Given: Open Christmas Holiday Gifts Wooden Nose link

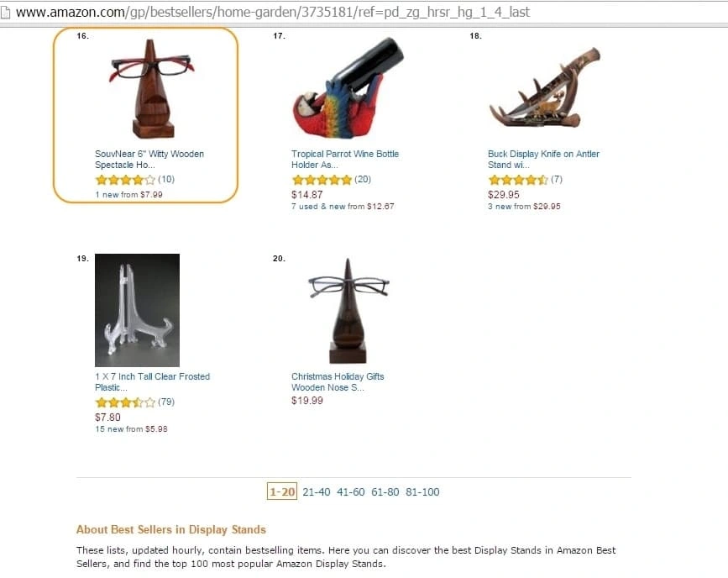Looking at the screenshot, I should (338, 382).
